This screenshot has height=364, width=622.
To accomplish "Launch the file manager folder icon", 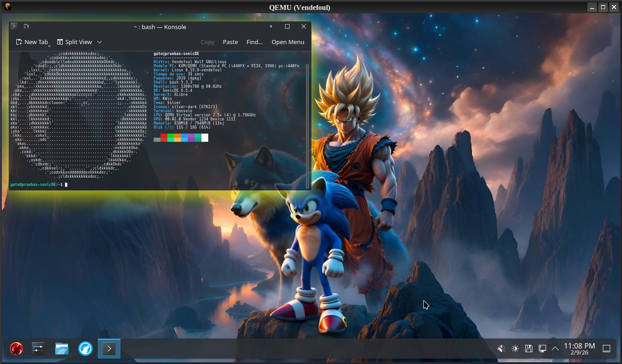I will (62, 348).
